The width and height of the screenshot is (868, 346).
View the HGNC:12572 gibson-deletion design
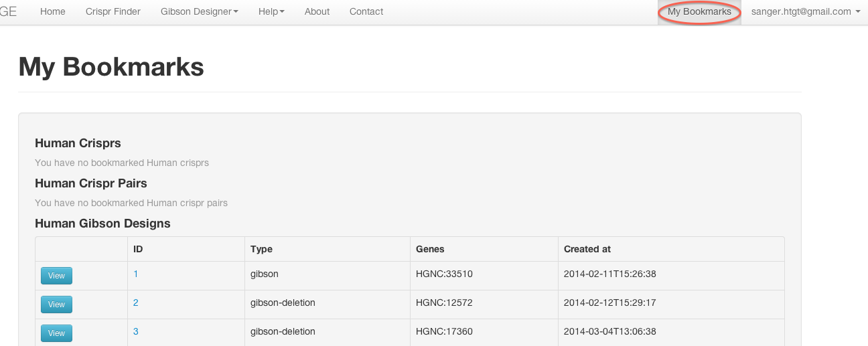tap(56, 305)
